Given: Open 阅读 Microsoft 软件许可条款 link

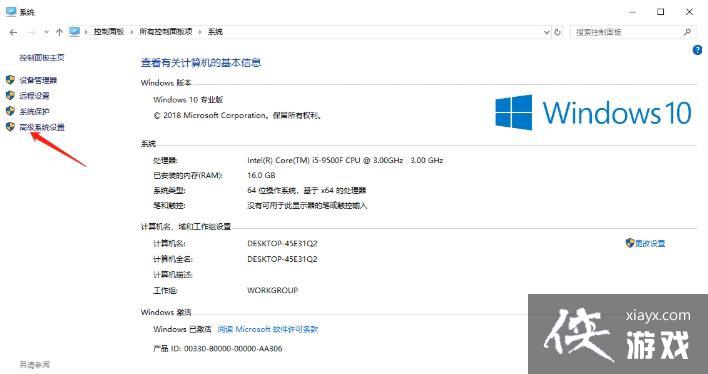Looking at the screenshot, I should [x=268, y=329].
